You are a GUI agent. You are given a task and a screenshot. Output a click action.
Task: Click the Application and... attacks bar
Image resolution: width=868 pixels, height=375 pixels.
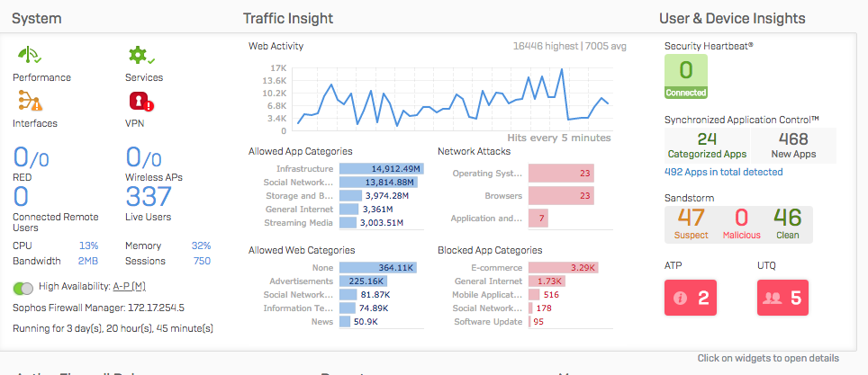pos(538,218)
